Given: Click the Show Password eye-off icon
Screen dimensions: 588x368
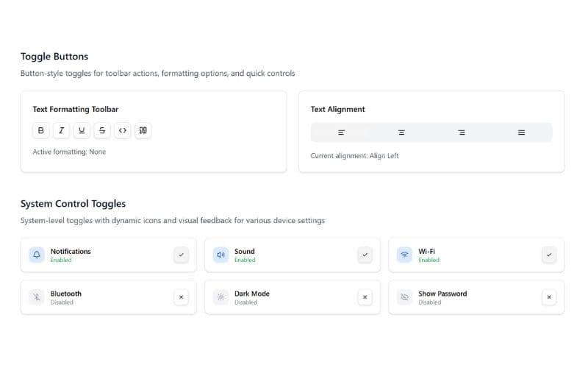Looking at the screenshot, I should click(405, 297).
